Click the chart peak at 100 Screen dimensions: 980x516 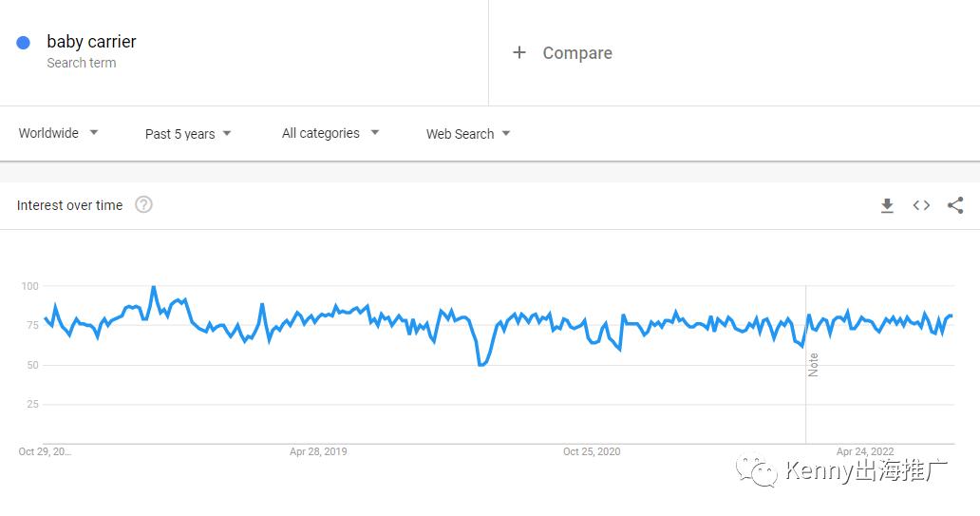[154, 287]
